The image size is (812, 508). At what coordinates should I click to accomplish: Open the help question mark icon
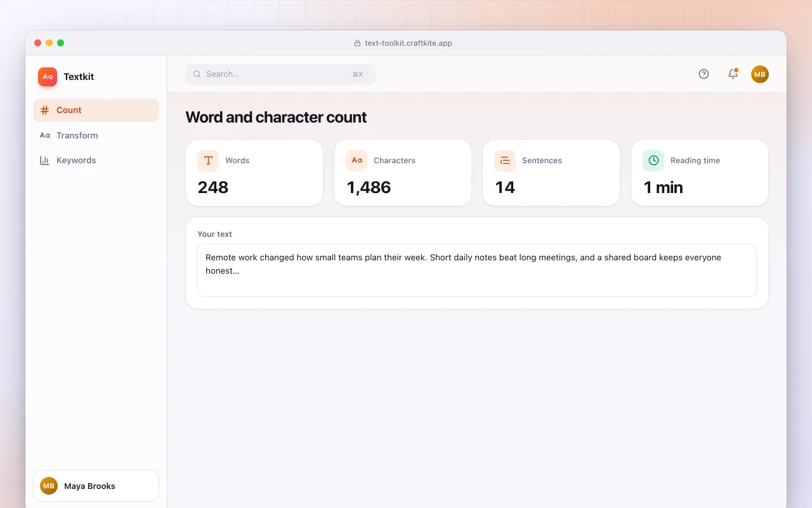click(704, 74)
